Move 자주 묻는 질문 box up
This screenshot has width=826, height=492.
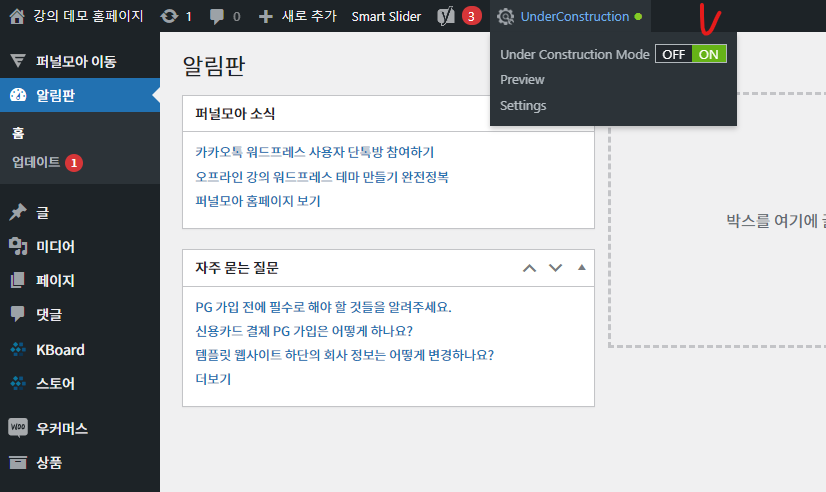click(x=529, y=268)
